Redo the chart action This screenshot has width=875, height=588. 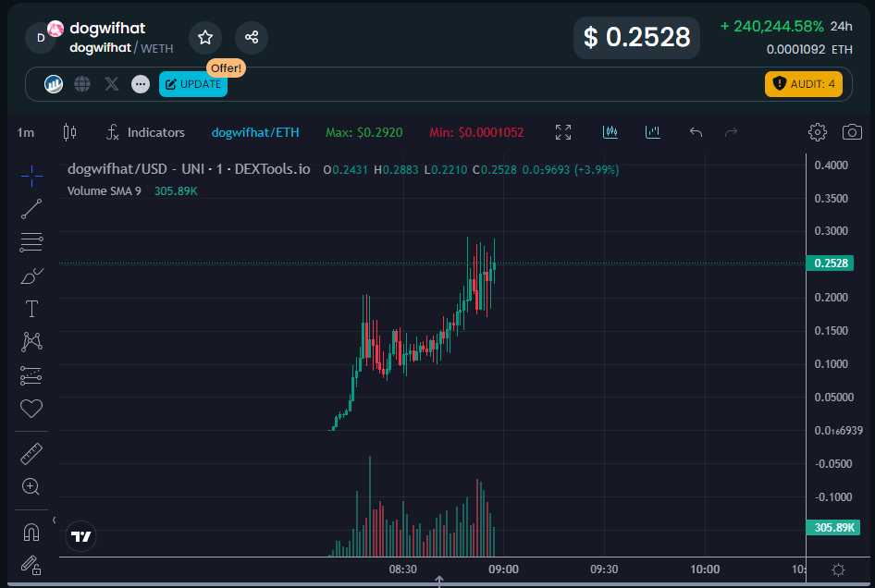(731, 132)
